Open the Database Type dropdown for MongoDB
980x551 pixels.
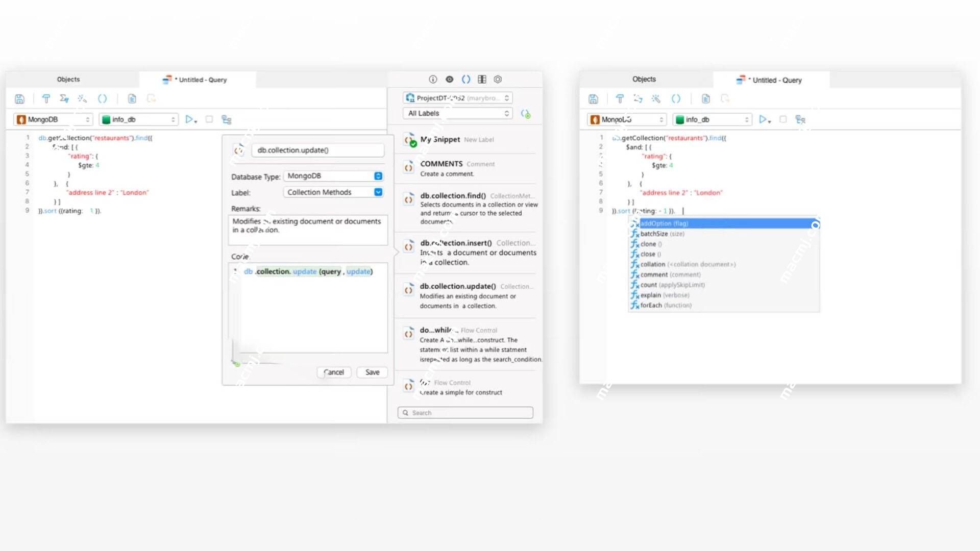(378, 175)
